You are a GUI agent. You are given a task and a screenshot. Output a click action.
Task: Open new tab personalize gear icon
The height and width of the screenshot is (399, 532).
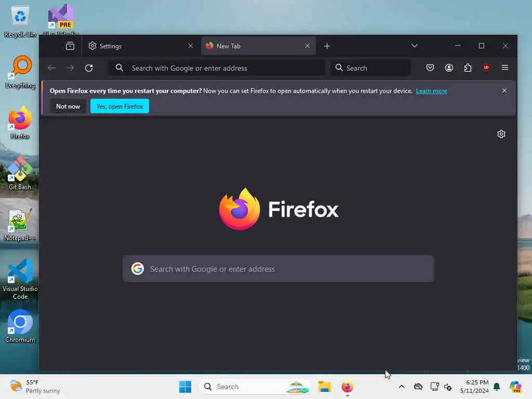coord(501,134)
